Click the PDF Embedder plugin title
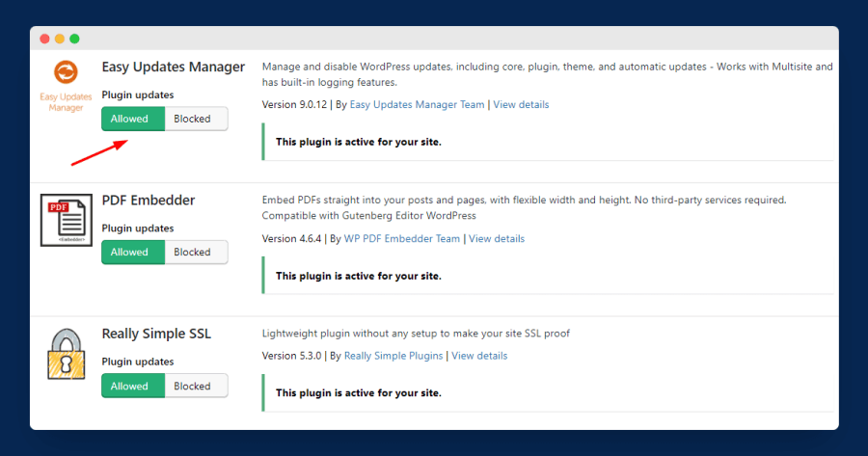868x456 pixels. 149,201
